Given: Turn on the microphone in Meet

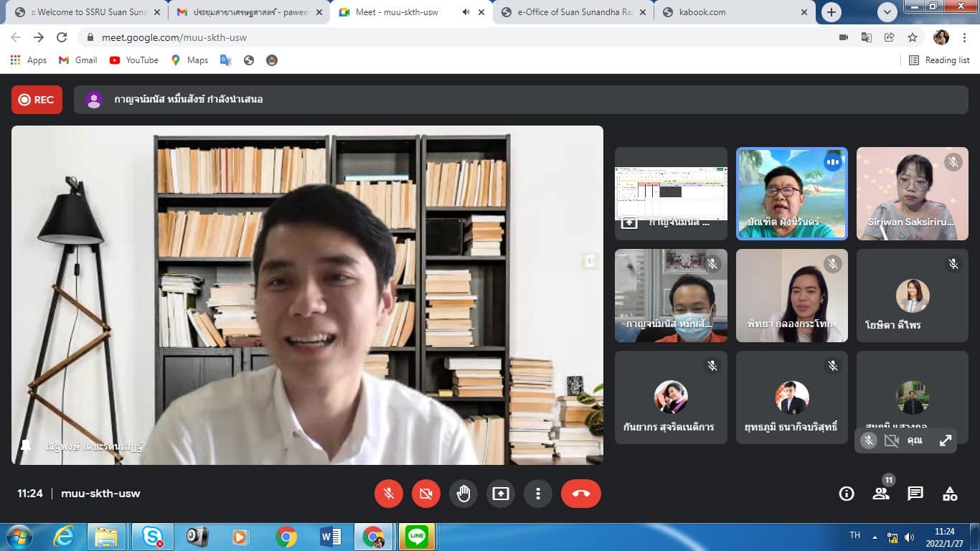Looking at the screenshot, I should (x=389, y=494).
